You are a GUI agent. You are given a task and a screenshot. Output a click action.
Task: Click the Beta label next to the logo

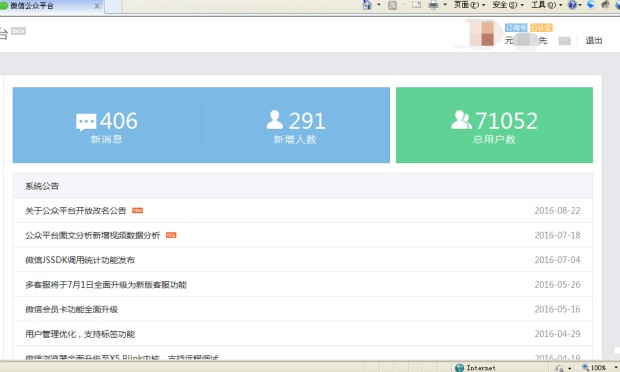click(x=18, y=31)
